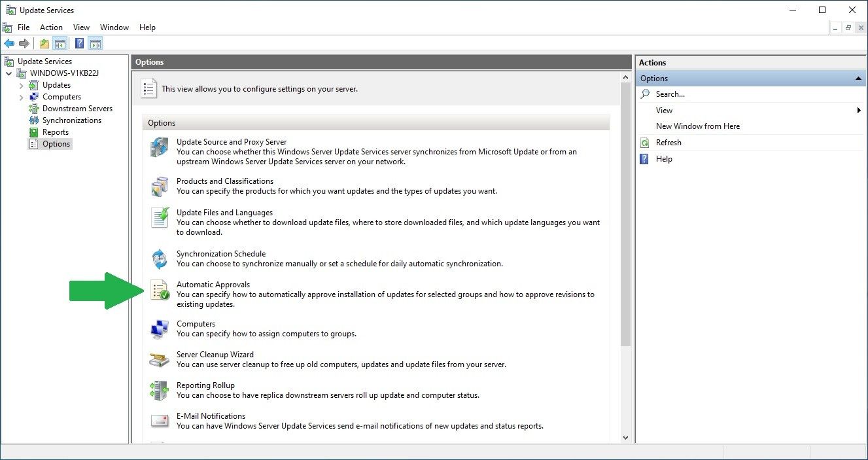Select Downstream Servers in the console tree
The width and height of the screenshot is (868, 460).
pos(77,109)
